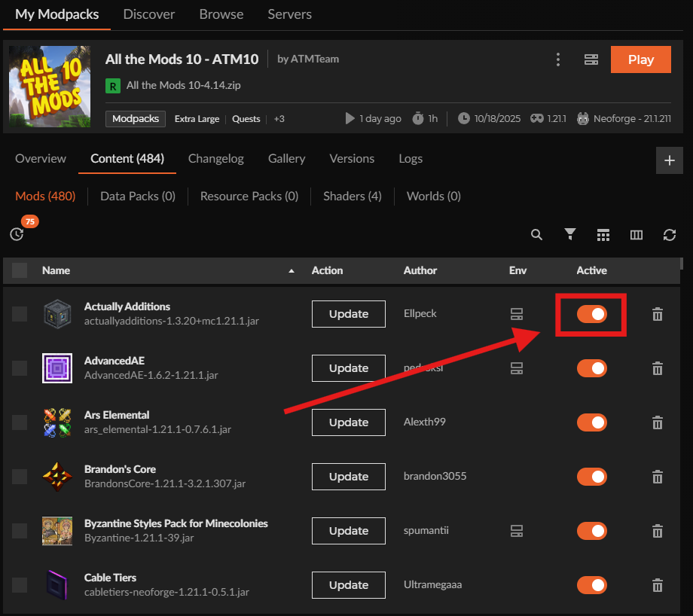Check the Actually Additions row checkbox
The height and width of the screenshot is (616, 693).
pos(20,314)
